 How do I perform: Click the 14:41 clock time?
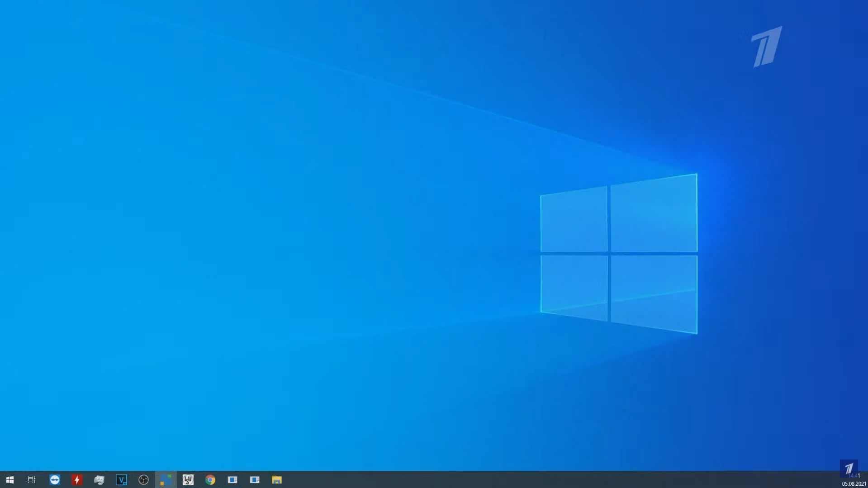coord(854,476)
